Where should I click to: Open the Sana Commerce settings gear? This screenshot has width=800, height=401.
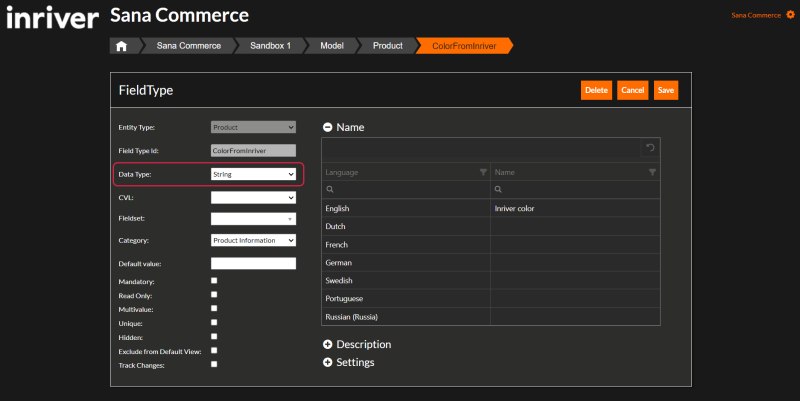(790, 15)
